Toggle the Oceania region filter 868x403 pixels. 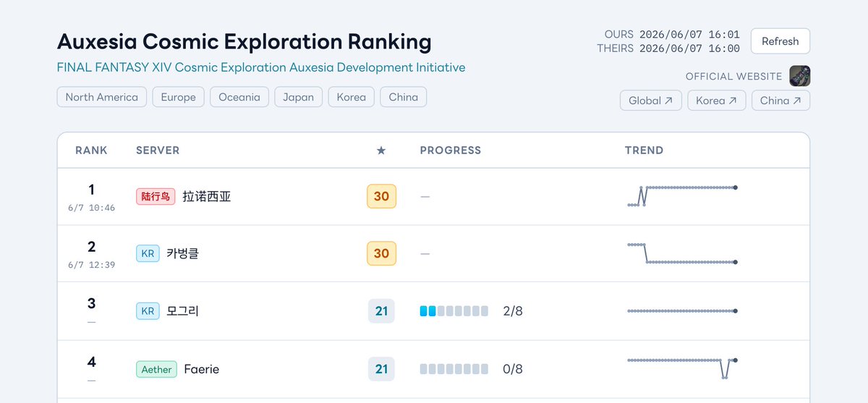(239, 97)
